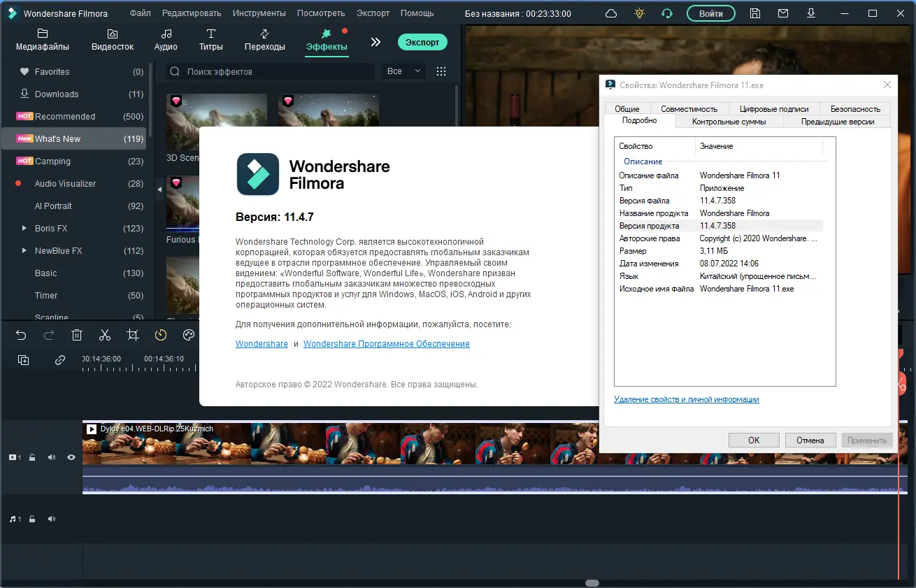
Task: Unlock the video track lock toggle
Action: pos(32,457)
